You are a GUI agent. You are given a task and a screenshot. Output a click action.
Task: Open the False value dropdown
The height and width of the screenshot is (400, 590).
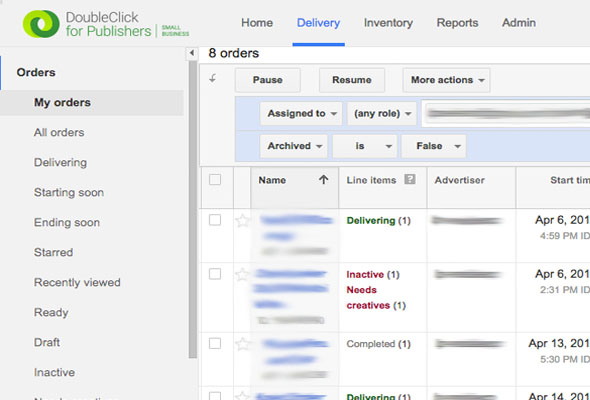pyautogui.click(x=434, y=146)
